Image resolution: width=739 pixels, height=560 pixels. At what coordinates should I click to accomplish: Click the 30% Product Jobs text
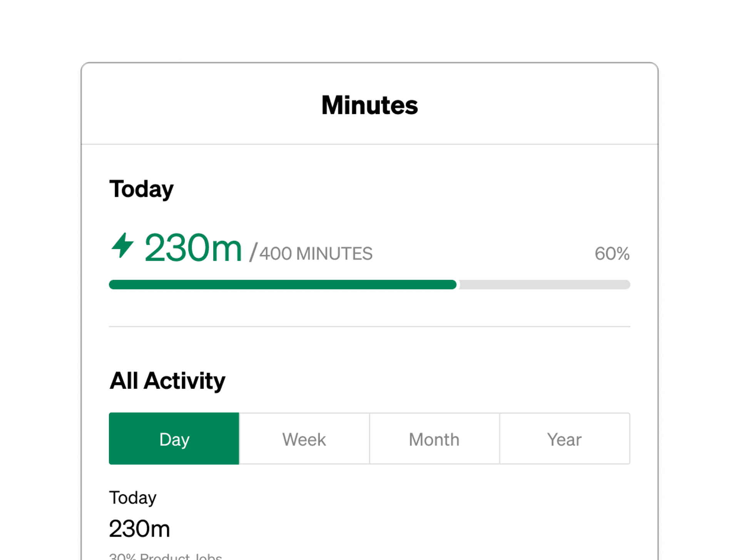click(x=166, y=557)
